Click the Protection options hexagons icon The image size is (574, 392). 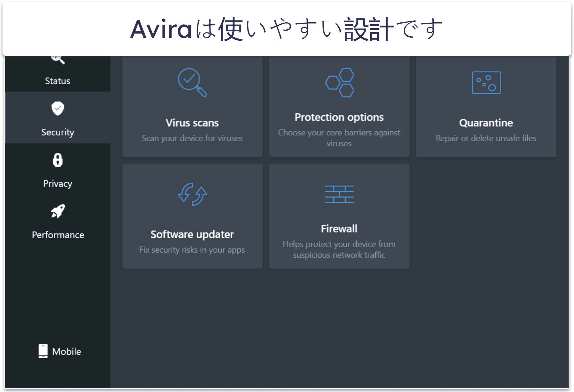point(339,83)
